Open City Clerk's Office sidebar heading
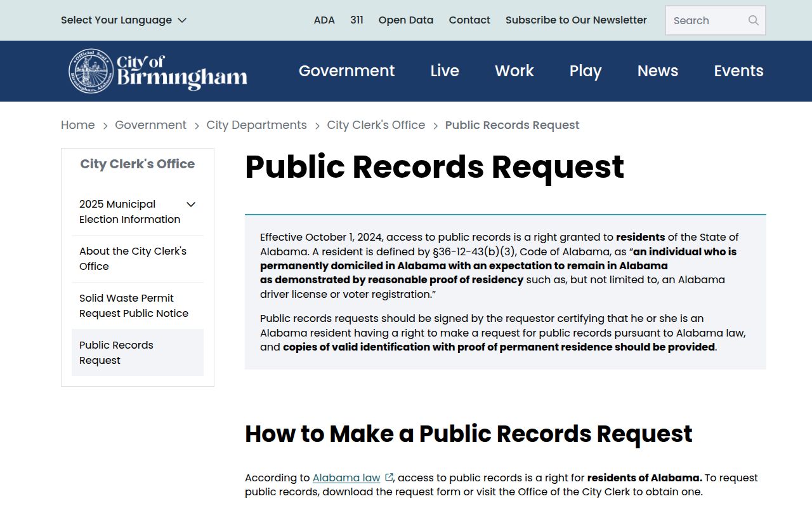This screenshot has height=508, width=812. coord(138,164)
